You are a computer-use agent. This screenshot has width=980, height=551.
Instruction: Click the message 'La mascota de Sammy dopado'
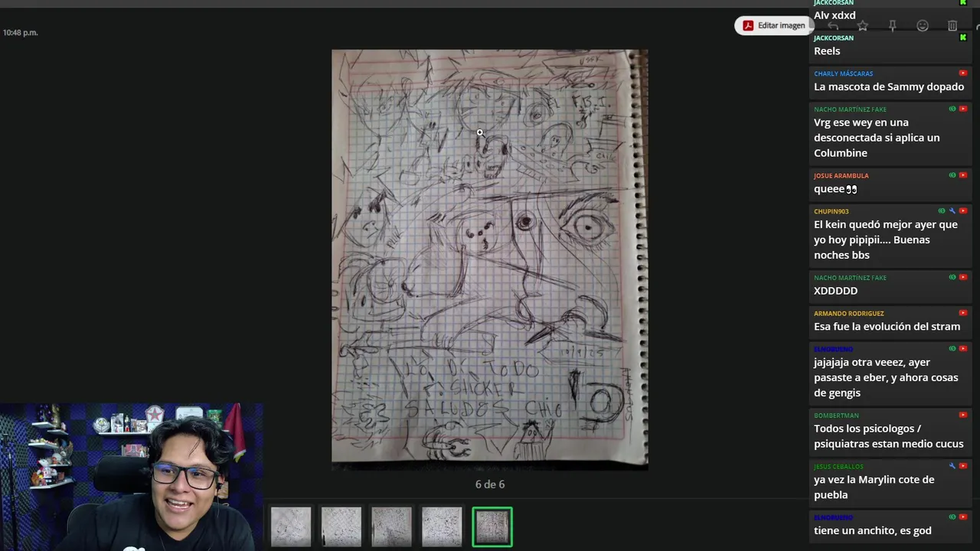point(889,86)
